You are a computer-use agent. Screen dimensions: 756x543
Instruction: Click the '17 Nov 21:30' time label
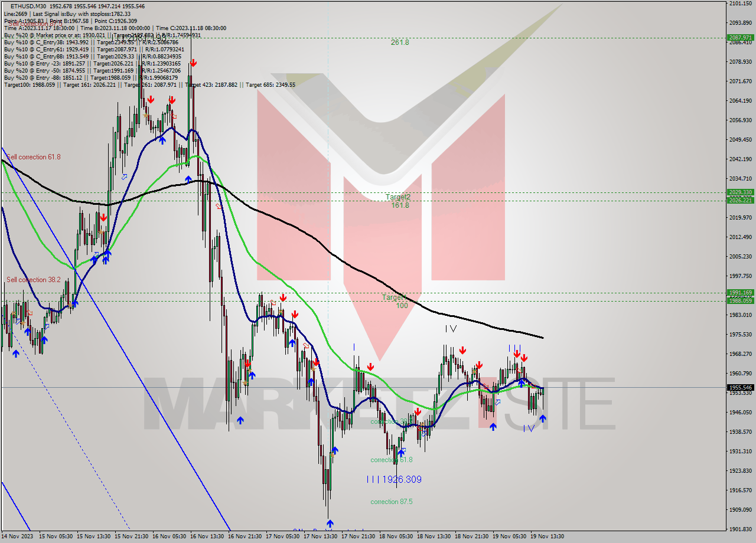pyautogui.click(x=359, y=537)
